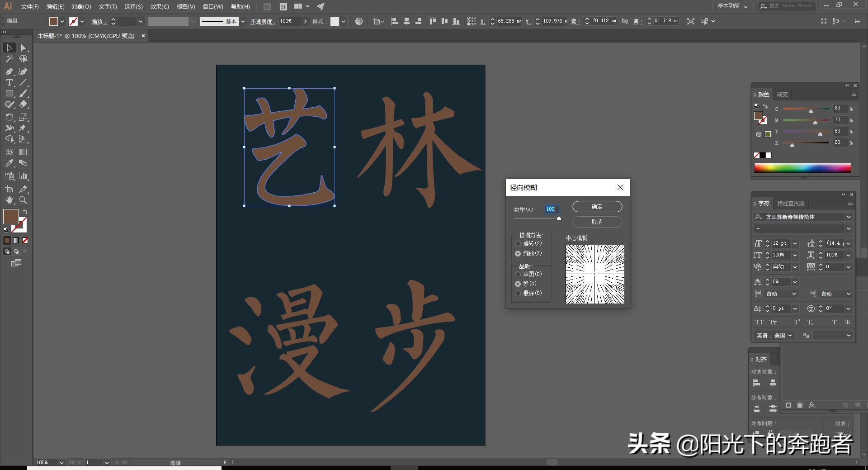
Task: Open the 12 pt font size dropdown
Action: click(794, 243)
